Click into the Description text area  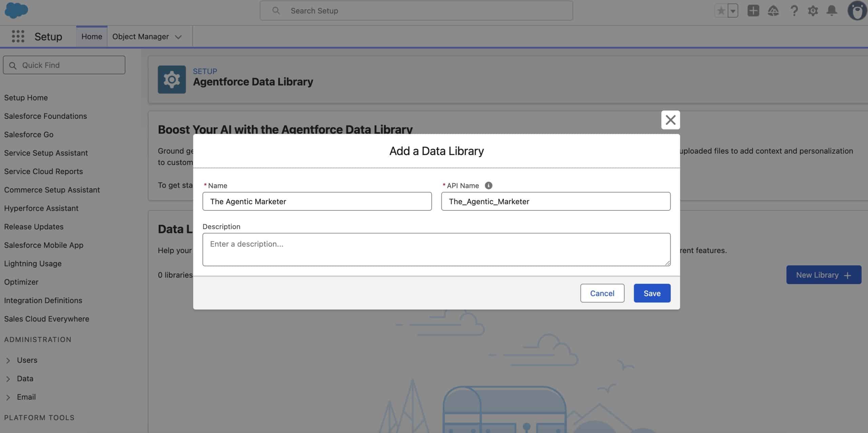[436, 249]
